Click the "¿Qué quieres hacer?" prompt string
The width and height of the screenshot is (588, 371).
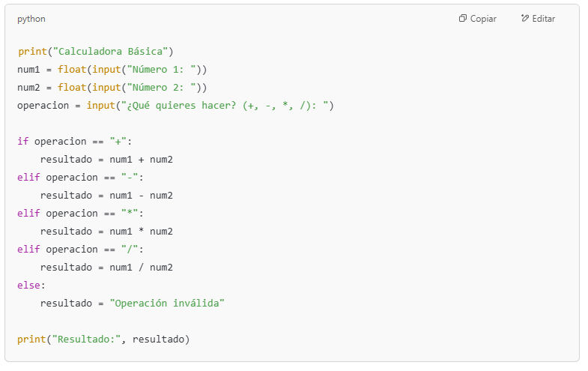pos(224,106)
